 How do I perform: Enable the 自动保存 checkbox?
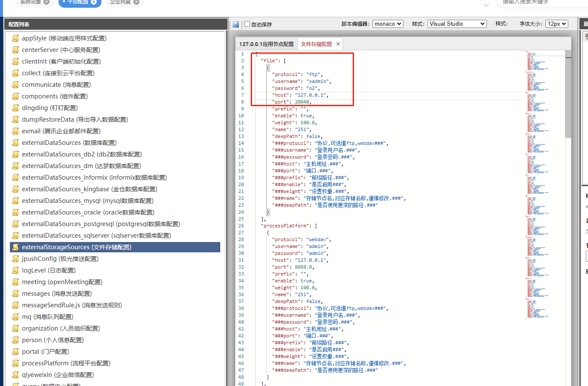247,24
